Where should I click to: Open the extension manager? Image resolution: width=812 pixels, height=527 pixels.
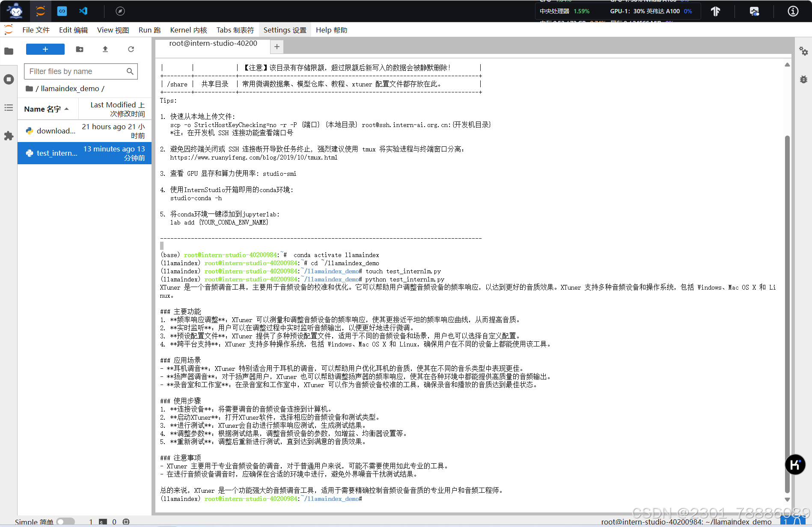click(9, 136)
